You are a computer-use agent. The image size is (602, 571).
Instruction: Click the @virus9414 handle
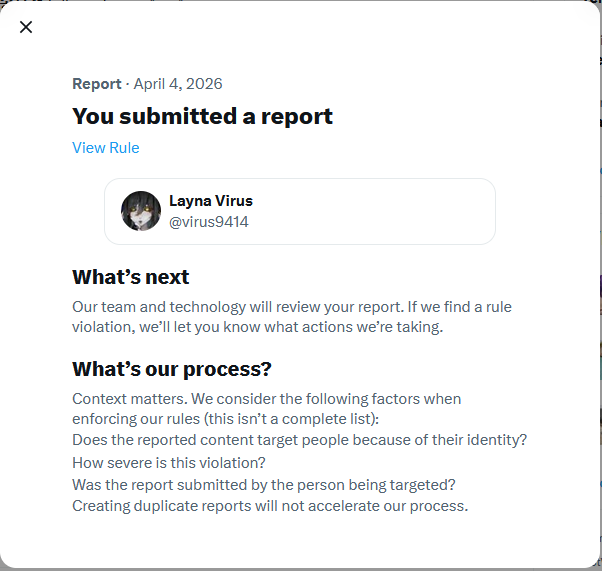pos(209,222)
